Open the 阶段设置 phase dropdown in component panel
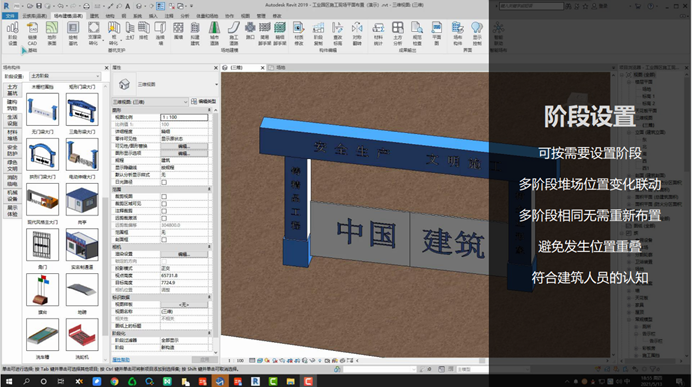This screenshot has height=387, width=692. pos(65,76)
